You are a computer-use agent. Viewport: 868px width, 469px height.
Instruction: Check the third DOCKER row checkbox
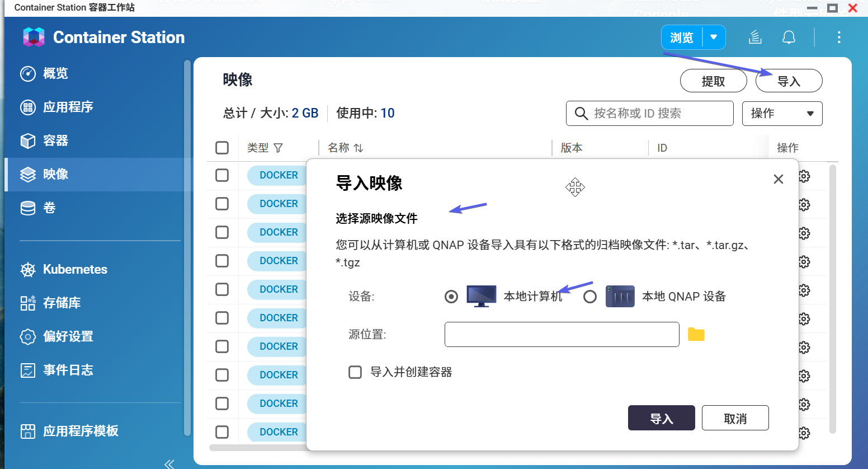pos(222,232)
